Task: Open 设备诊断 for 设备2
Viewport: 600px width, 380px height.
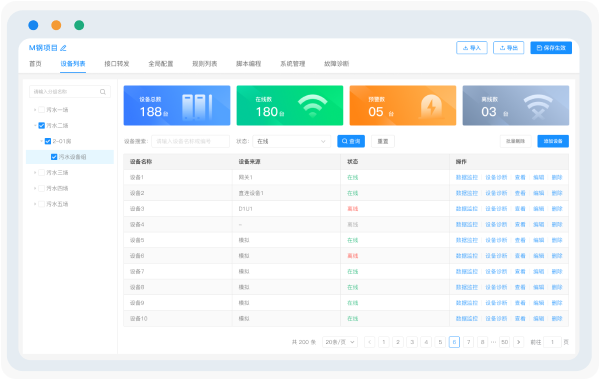Action: (496, 193)
